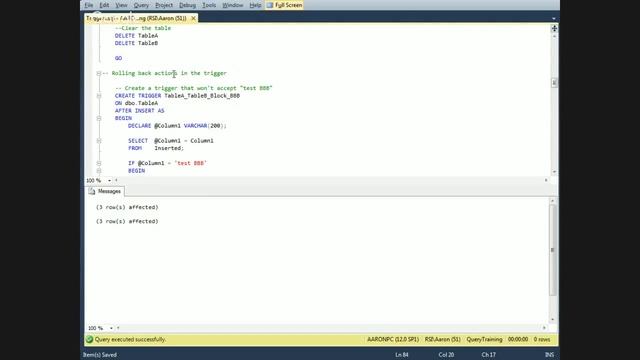Click the RSI\Aaron (51) login status

[442, 340]
